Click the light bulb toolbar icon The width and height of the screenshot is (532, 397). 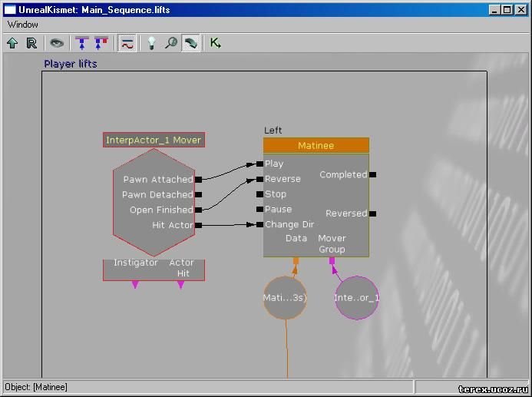coord(152,43)
